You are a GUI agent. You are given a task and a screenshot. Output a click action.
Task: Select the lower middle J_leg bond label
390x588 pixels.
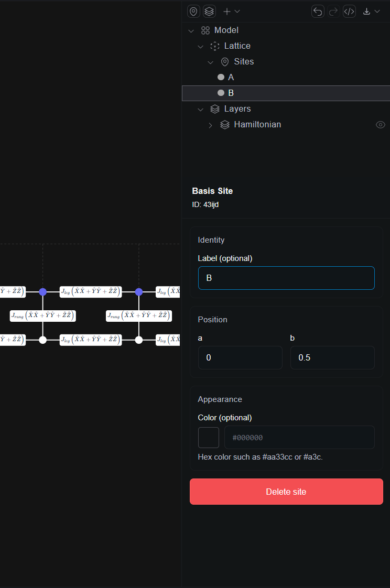(x=91, y=340)
